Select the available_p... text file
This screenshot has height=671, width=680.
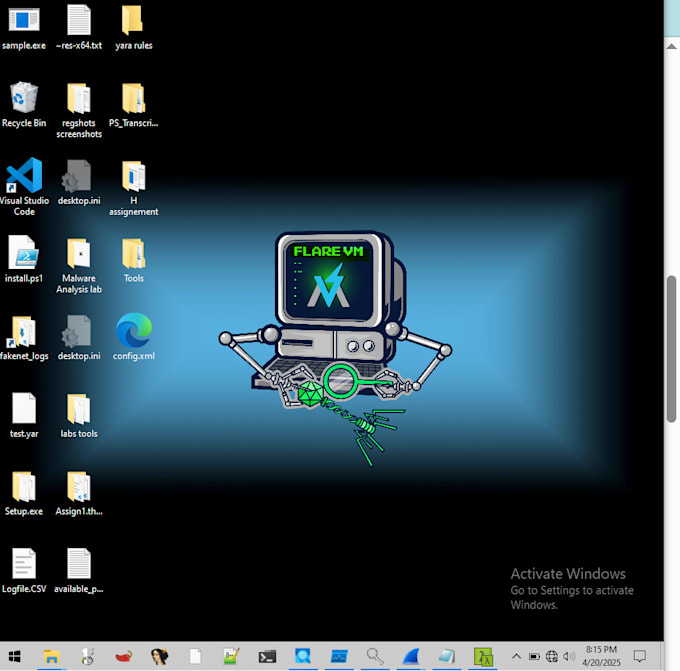pos(79,570)
